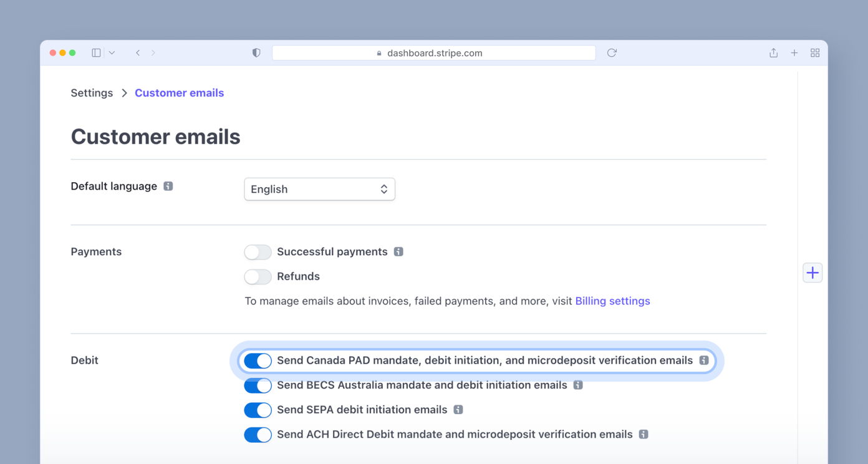Open the Safari share icon

(773, 52)
